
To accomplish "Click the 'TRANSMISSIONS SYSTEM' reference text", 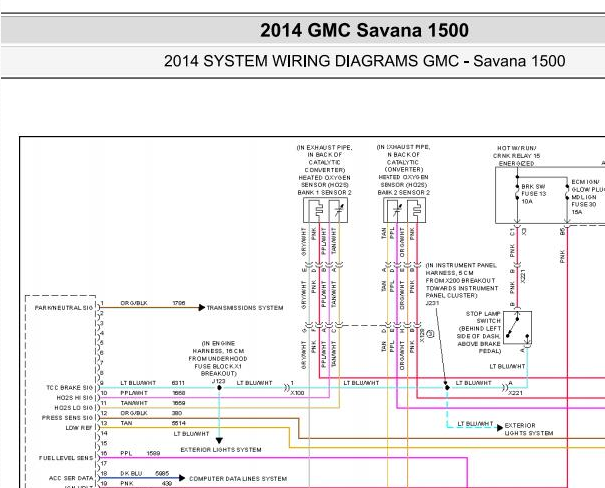I will coord(245,308).
